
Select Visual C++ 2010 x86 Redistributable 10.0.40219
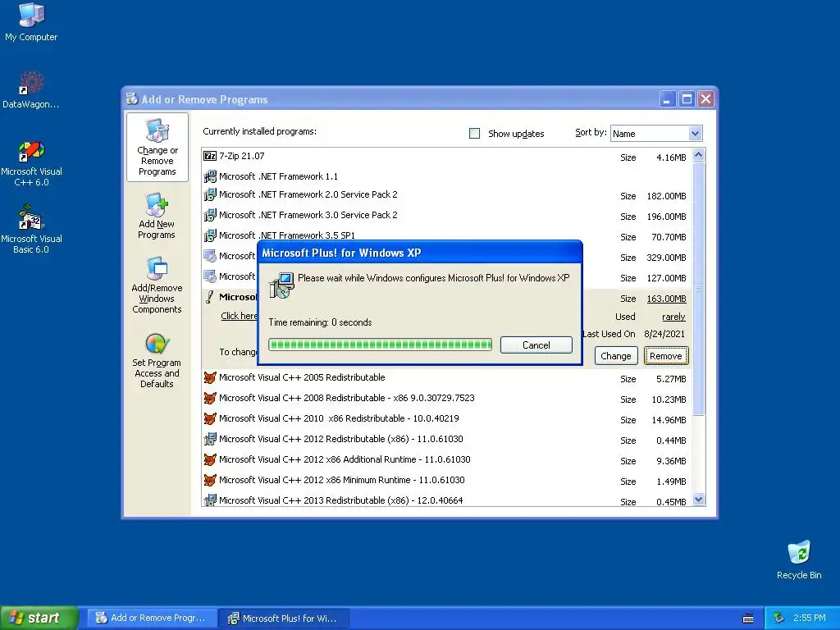(x=447, y=419)
